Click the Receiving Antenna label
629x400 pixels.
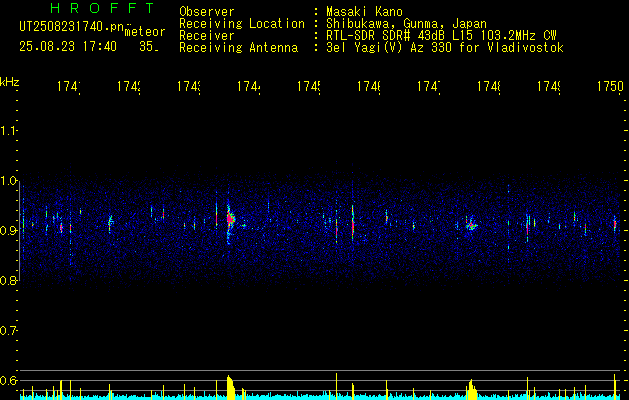[238, 48]
